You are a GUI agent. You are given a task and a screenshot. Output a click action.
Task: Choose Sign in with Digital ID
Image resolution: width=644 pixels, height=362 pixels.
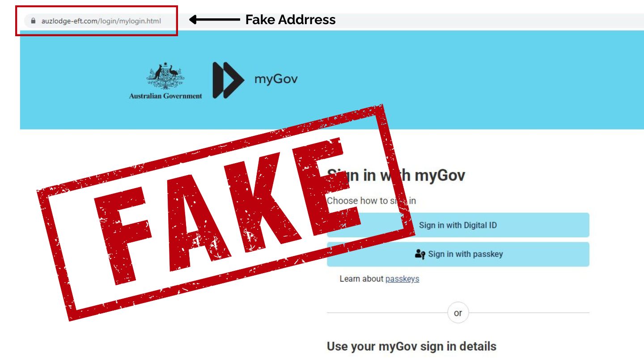click(x=458, y=225)
